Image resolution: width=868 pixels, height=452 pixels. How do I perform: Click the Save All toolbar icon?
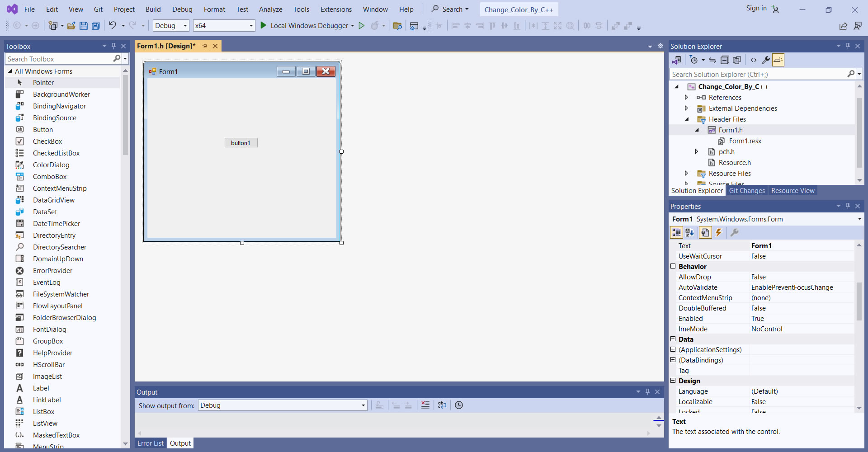coord(96,26)
